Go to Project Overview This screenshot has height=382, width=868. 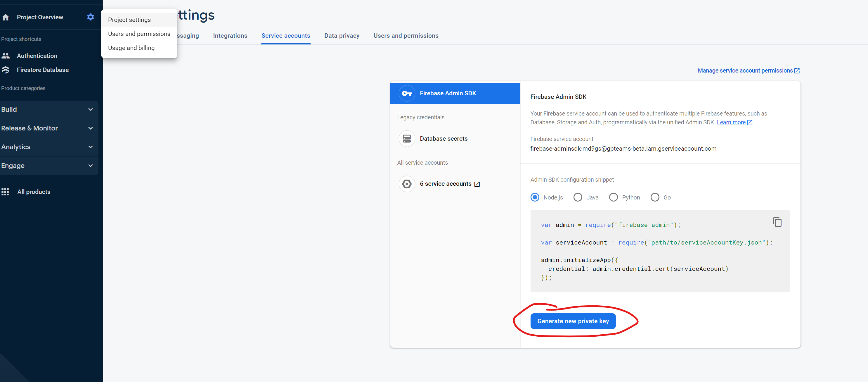coord(40,17)
